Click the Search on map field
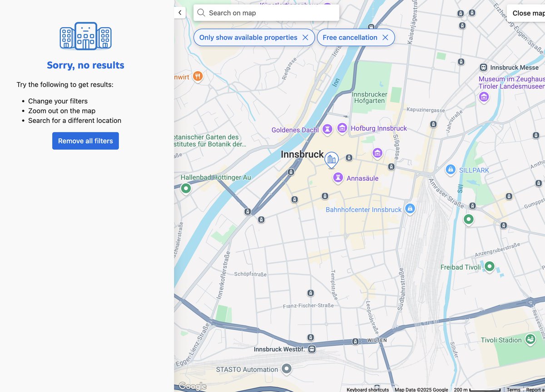This screenshot has width=545, height=392. pos(266,13)
